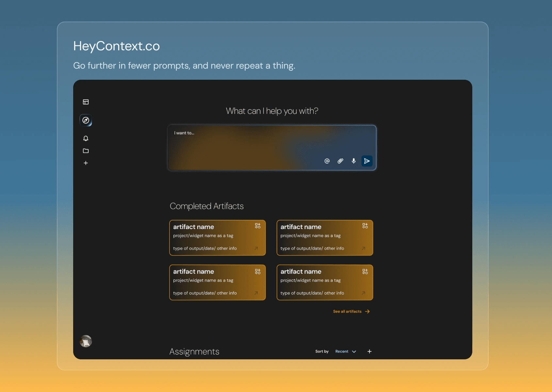Image resolution: width=552 pixels, height=392 pixels.
Task: Click the @ mention icon in prompt box
Action: click(x=327, y=161)
